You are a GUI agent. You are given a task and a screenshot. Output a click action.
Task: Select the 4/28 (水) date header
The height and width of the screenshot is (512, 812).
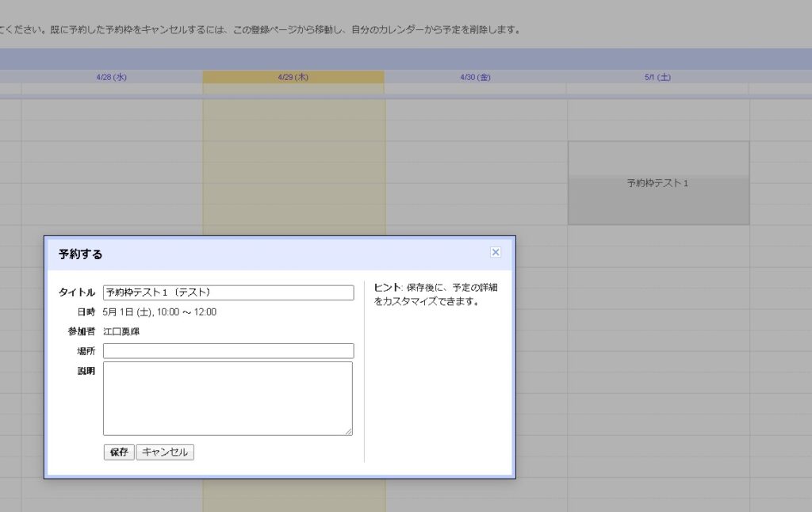point(112,77)
